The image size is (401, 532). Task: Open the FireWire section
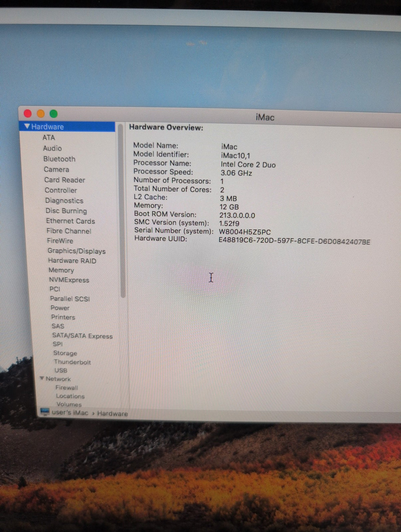60,241
